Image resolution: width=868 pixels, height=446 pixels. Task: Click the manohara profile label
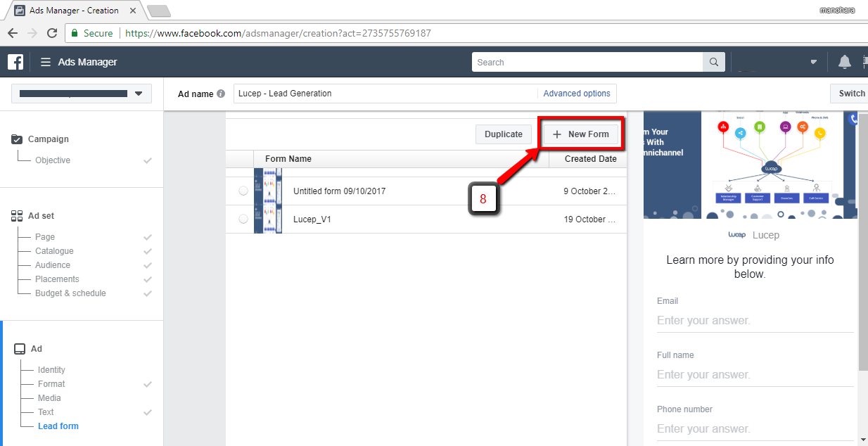[837, 10]
